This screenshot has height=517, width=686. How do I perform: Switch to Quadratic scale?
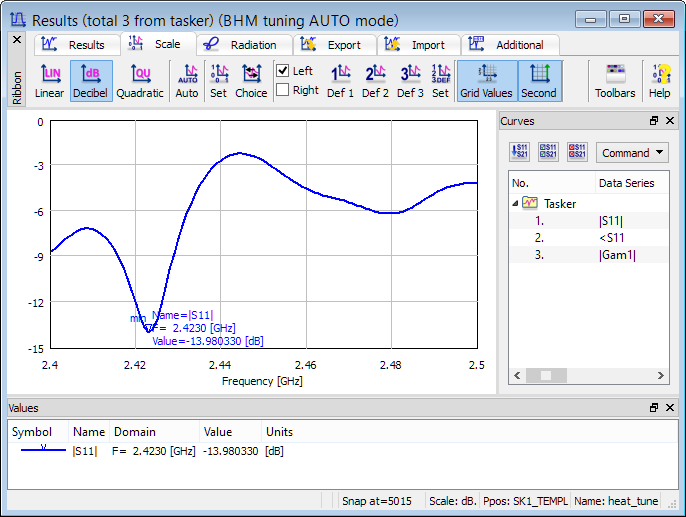point(140,80)
